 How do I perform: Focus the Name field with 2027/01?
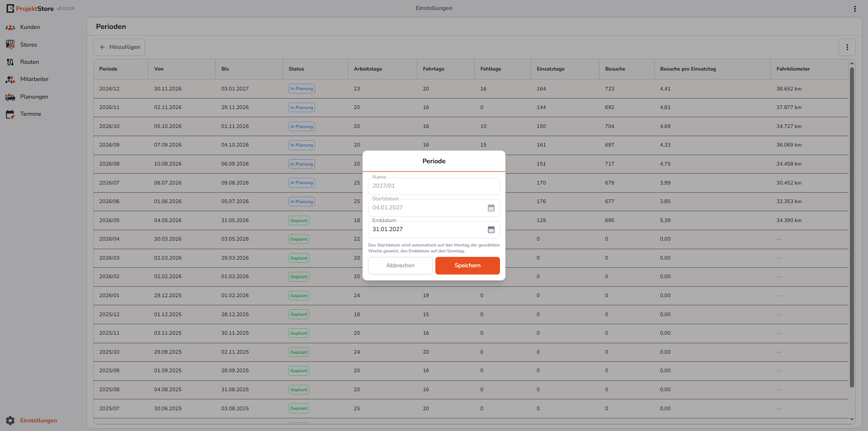click(434, 186)
